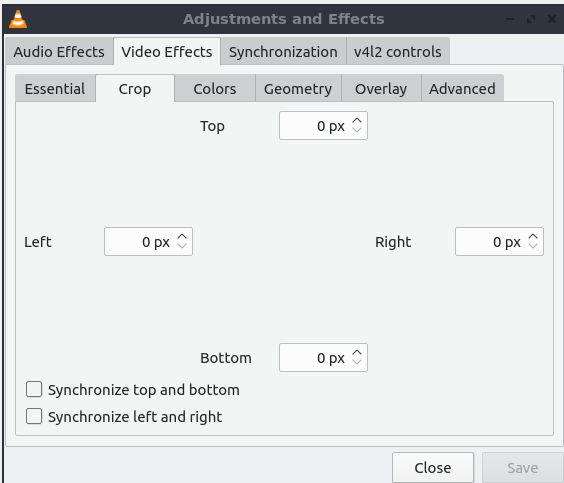Screen dimensions: 564x483
Task: Decrease the Top crop value arrow
Action: pyautogui.click(x=357, y=129)
